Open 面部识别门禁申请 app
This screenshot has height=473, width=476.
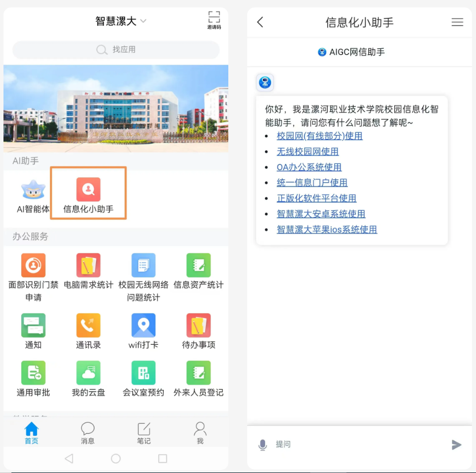click(x=33, y=265)
